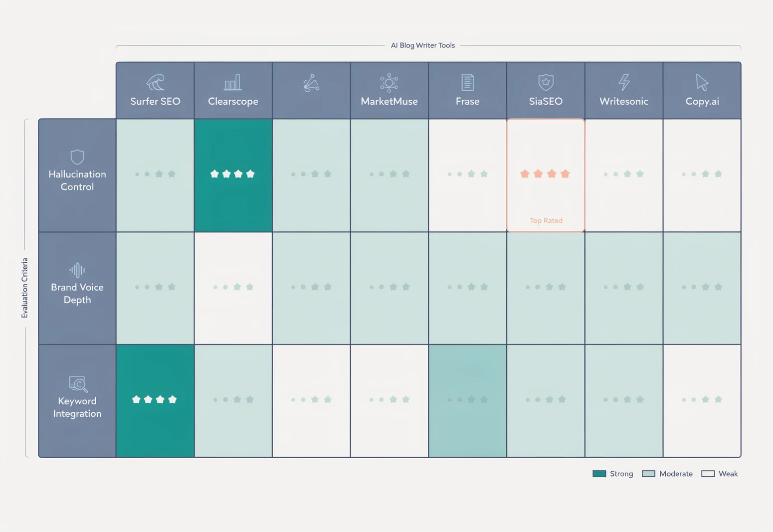Click Frase's Hallucination Control rating
This screenshot has height=532, width=773.
pyautogui.click(x=467, y=174)
